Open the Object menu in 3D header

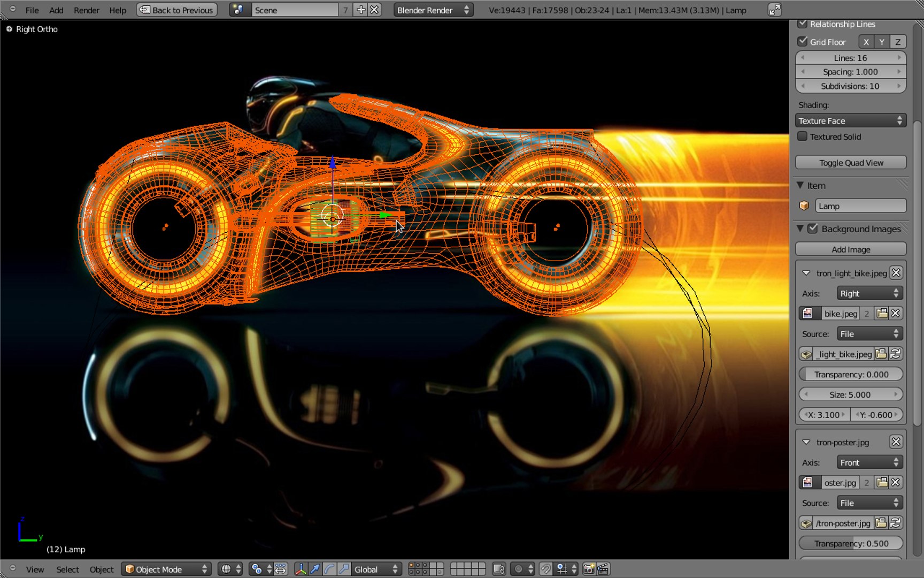coord(101,569)
